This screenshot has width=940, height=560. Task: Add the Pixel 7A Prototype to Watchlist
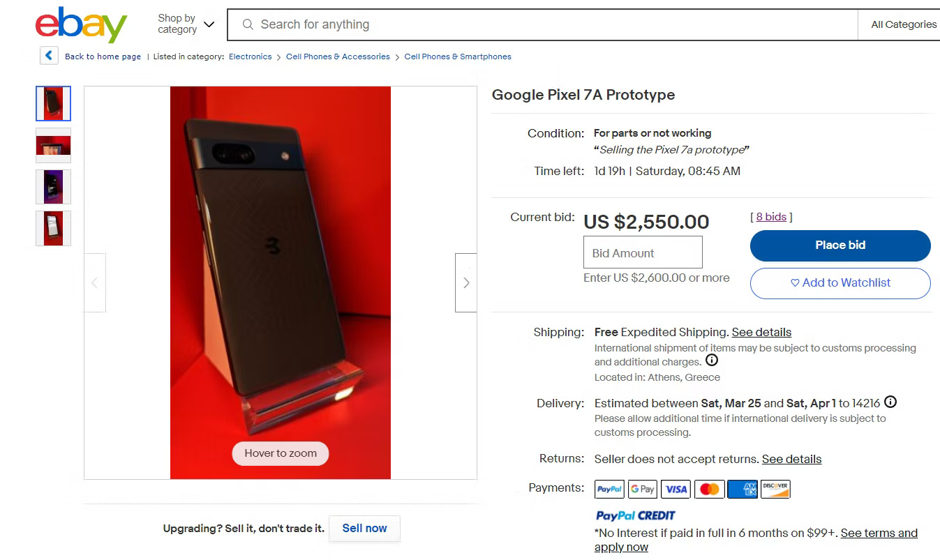[840, 283]
